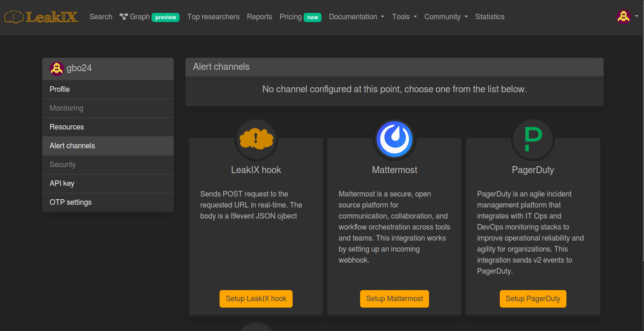Expand the Tools dropdown menu
This screenshot has width=644, height=331.
(x=405, y=17)
